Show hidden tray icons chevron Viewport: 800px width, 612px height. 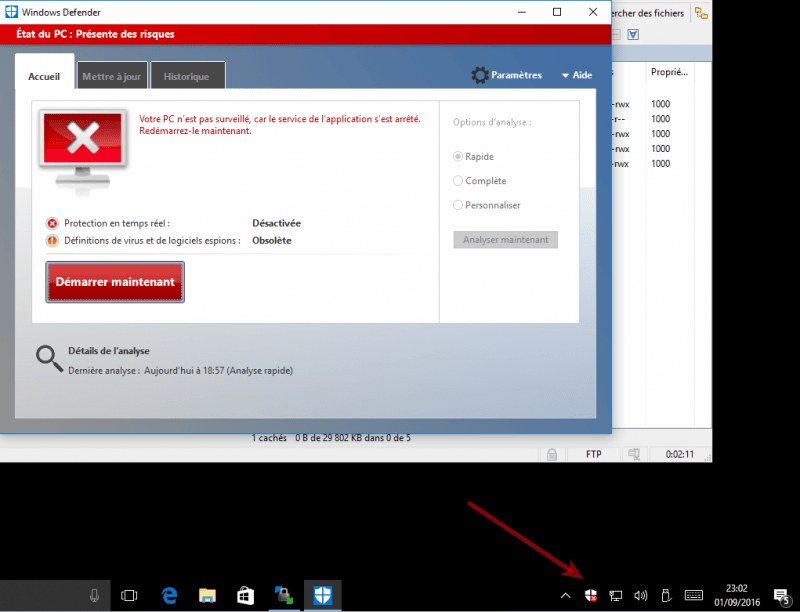click(x=565, y=595)
